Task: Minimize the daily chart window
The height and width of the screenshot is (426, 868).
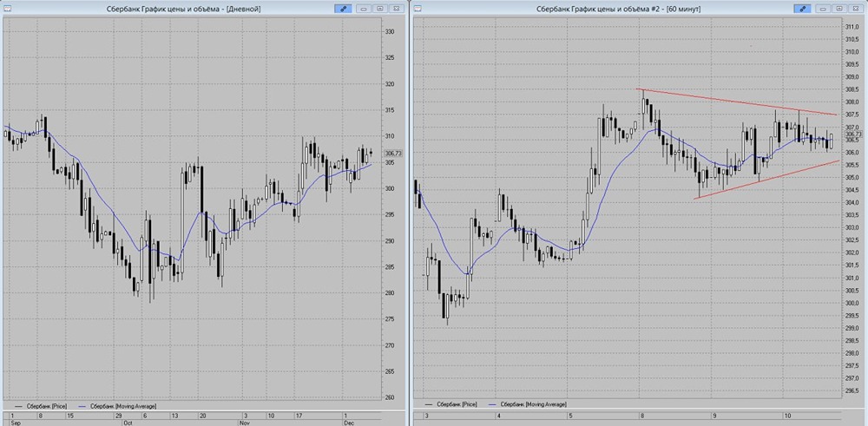Action: 364,9
